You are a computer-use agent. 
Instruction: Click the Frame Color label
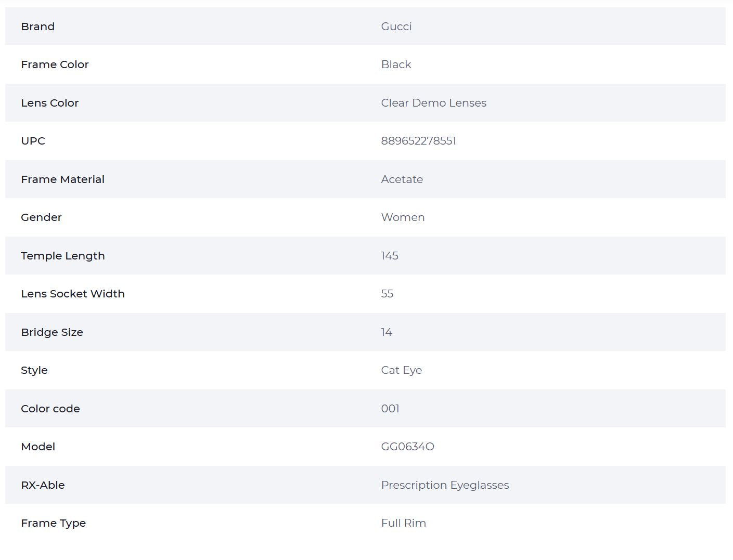[x=55, y=64]
